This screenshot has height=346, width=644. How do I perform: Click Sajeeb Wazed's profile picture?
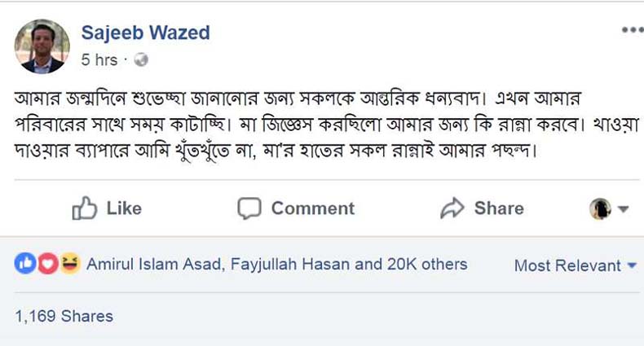coord(42,46)
